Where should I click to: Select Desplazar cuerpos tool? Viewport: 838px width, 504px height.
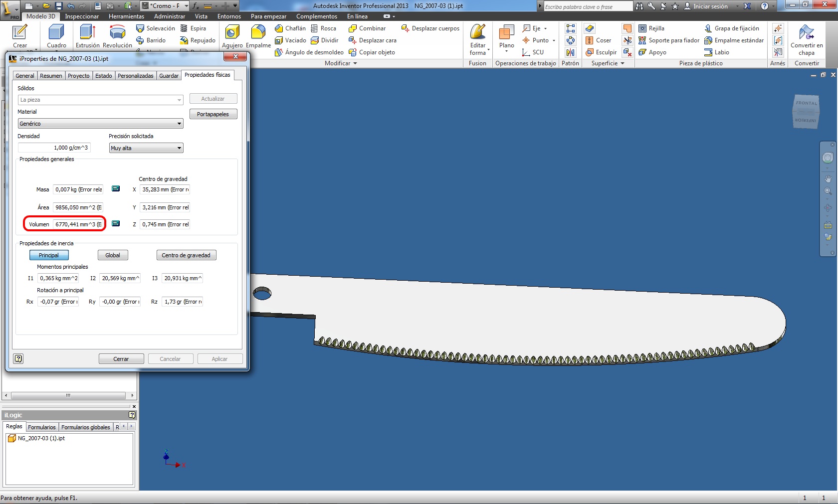430,28
